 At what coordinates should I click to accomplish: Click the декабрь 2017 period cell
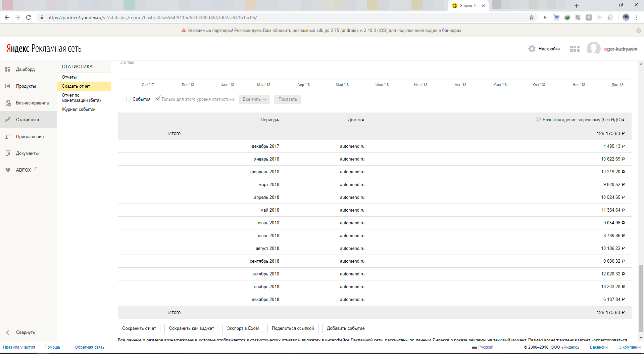pyautogui.click(x=265, y=146)
